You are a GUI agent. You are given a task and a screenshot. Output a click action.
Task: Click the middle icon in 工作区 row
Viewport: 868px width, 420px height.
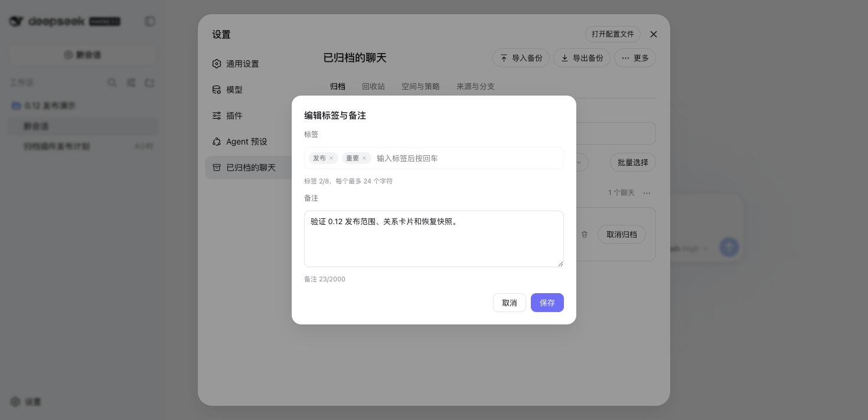point(131,83)
